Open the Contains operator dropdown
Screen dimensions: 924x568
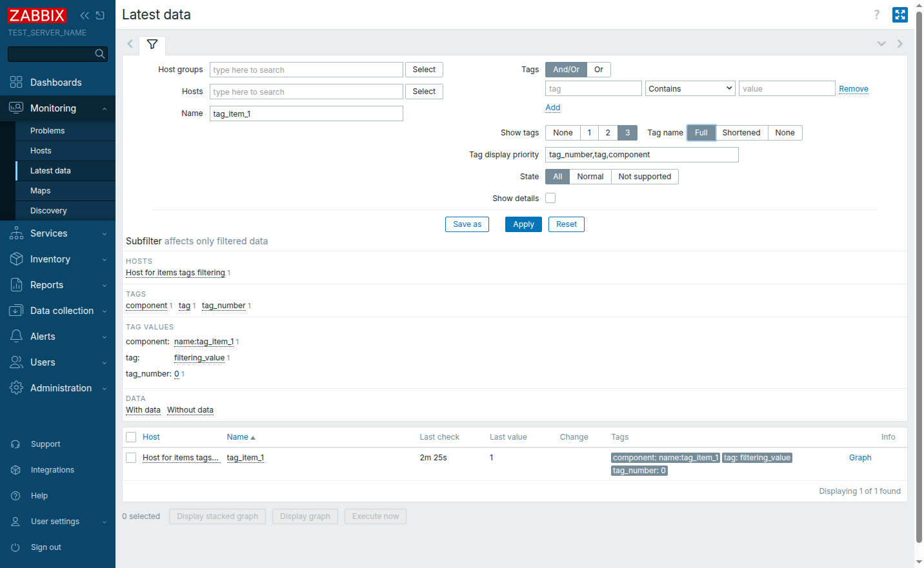(x=690, y=89)
